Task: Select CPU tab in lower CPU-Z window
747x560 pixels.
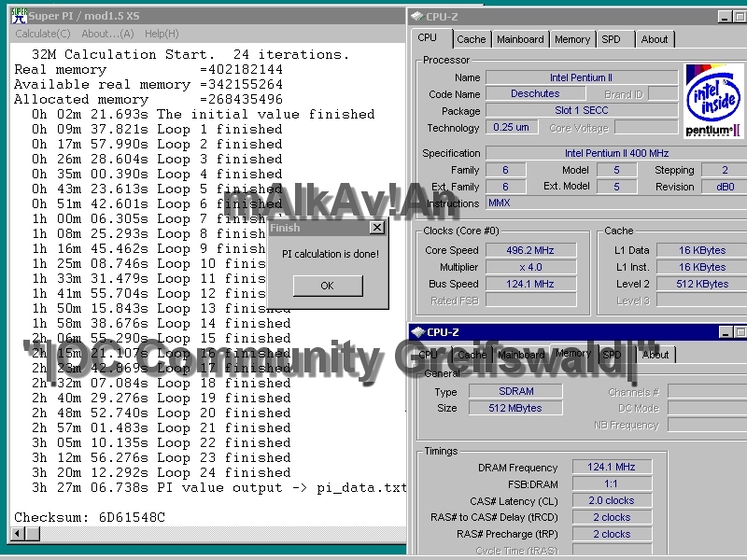Action: [428, 355]
